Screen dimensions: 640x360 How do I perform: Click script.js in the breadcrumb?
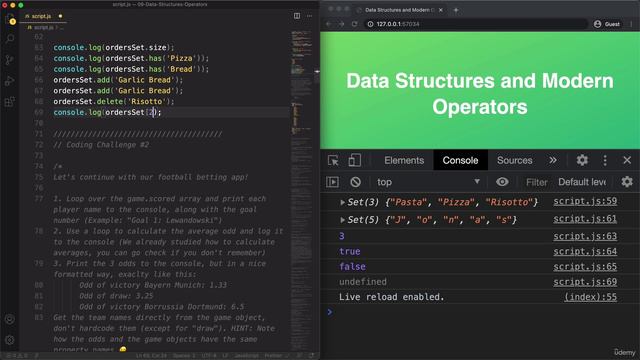point(43,27)
